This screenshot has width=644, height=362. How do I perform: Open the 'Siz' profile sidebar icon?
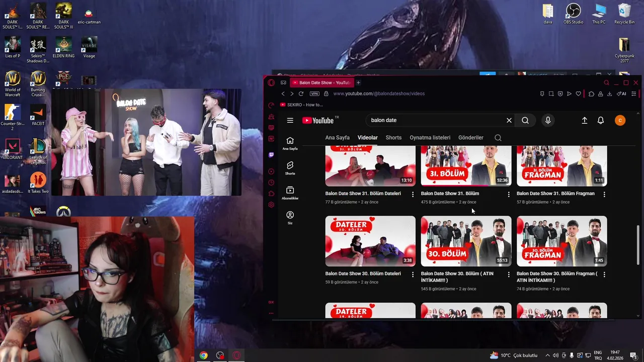[290, 218]
